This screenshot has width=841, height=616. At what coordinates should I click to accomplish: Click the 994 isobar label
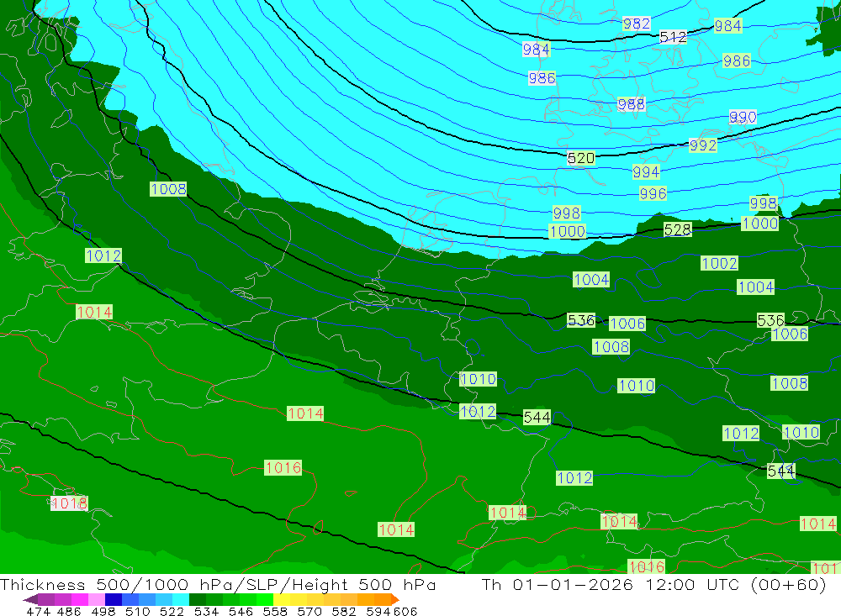[646, 172]
